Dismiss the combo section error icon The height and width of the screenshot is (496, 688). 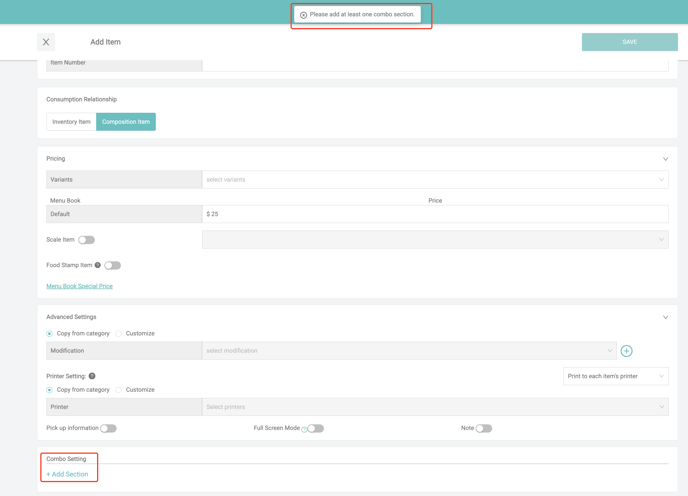pos(303,15)
